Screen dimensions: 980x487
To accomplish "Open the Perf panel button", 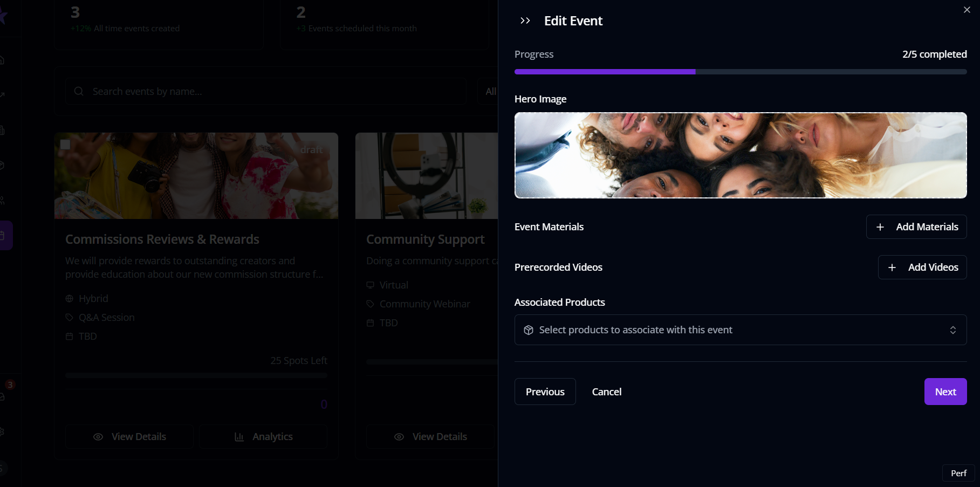I will 958,473.
